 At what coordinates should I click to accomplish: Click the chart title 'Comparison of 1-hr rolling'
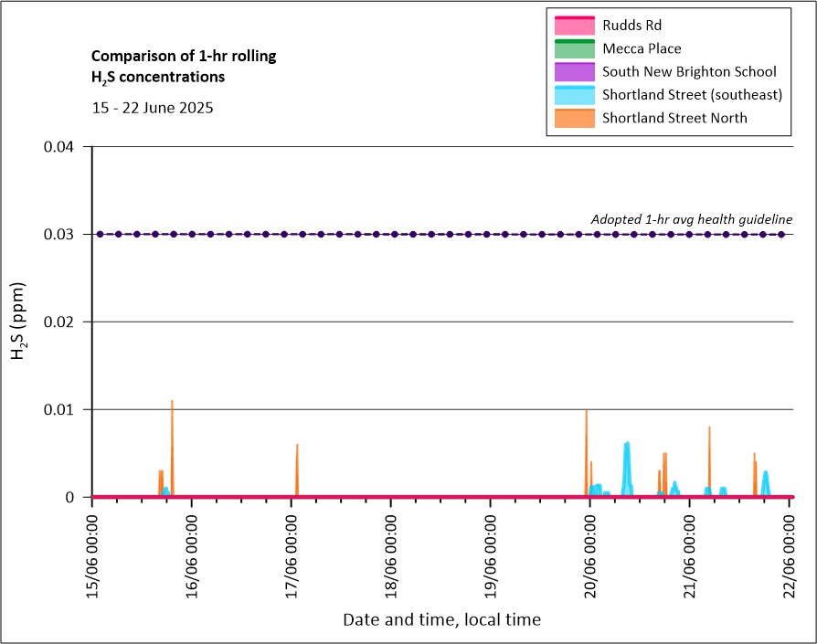184,57
